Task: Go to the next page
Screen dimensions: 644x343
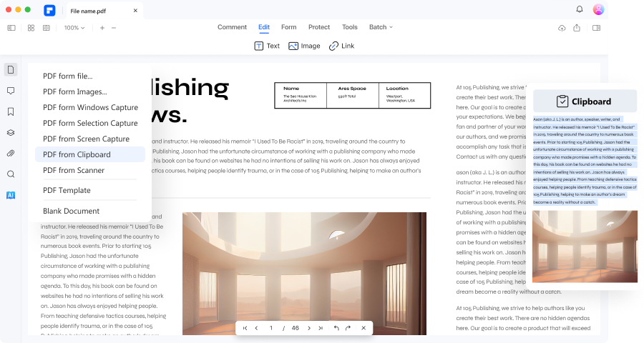Action: tap(309, 328)
